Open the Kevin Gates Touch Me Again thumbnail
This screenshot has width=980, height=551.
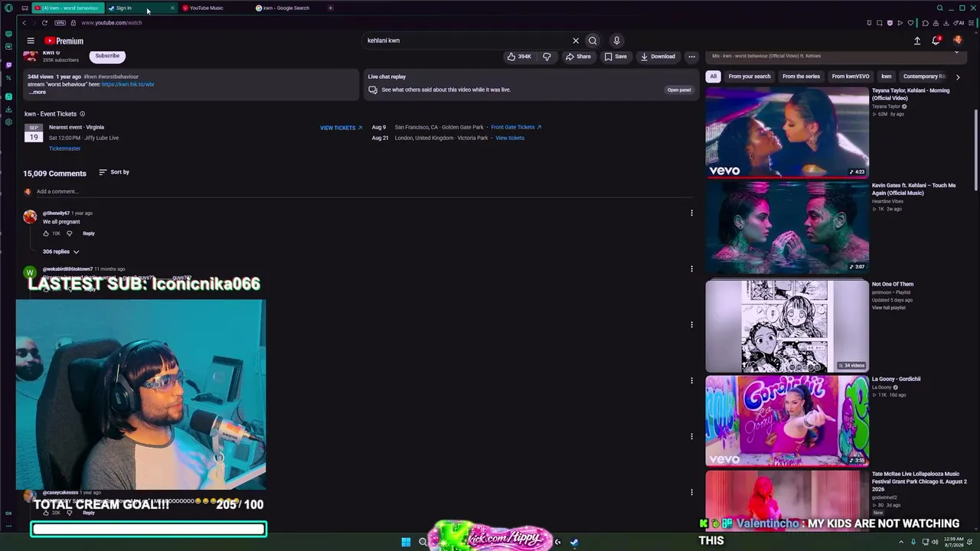[787, 227]
